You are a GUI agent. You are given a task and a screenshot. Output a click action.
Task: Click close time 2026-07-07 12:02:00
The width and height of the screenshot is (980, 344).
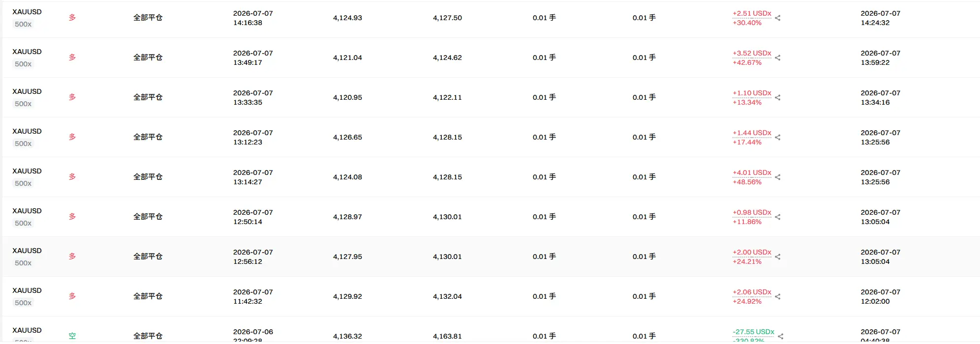tap(880, 297)
